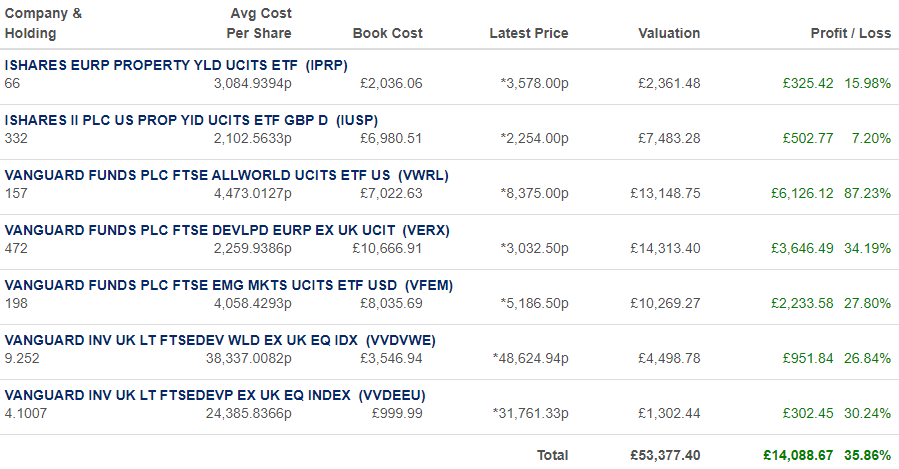Click the Valuation column header
The width and height of the screenshot is (899, 469).
click(x=669, y=33)
